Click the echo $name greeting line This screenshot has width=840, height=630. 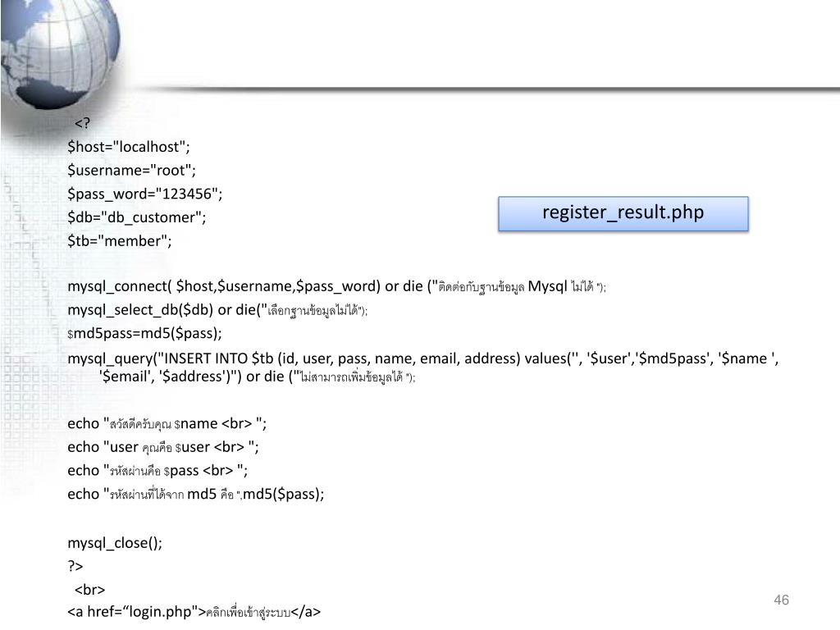[167, 424]
